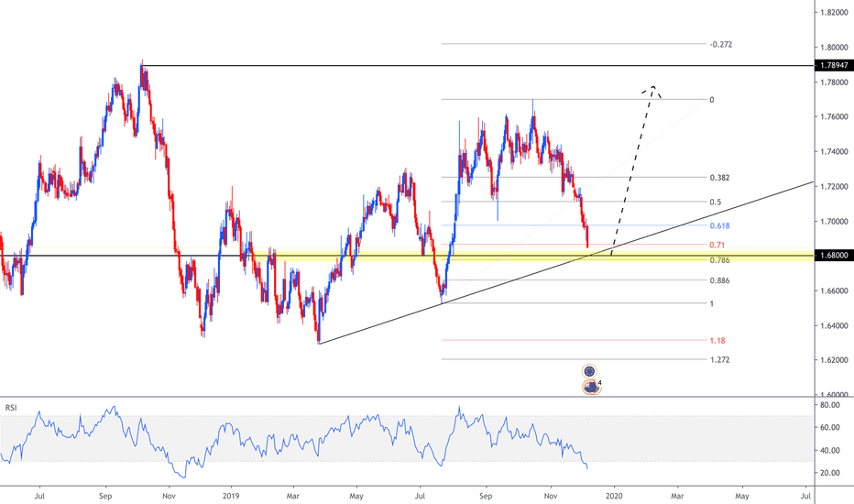Select the 0.886 Fibonacci level label
854x504 pixels.
point(719,280)
